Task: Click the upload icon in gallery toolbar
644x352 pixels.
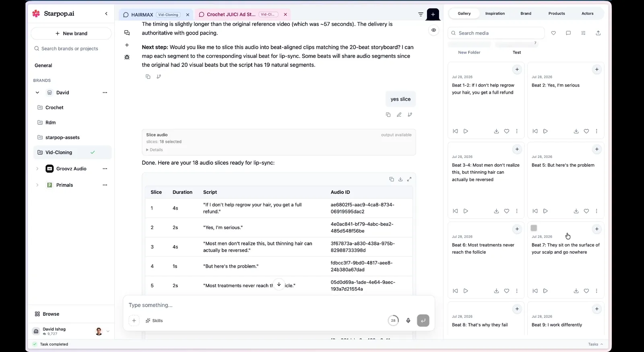Action: click(x=598, y=33)
